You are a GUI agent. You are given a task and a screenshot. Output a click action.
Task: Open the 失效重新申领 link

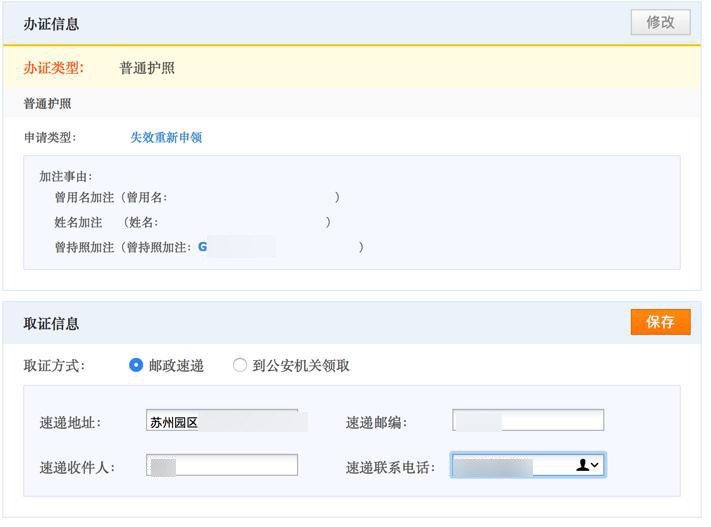click(x=166, y=138)
